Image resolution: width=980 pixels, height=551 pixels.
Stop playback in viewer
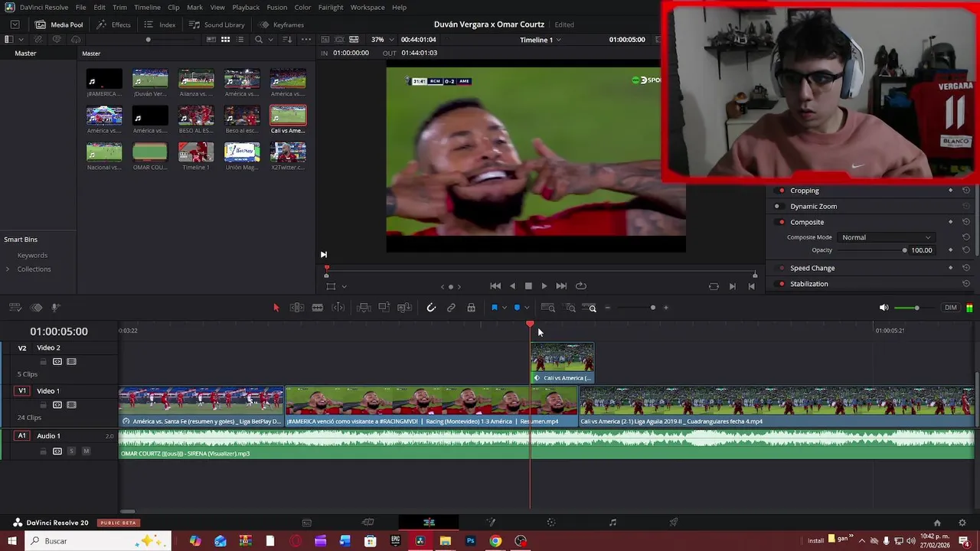tap(528, 286)
